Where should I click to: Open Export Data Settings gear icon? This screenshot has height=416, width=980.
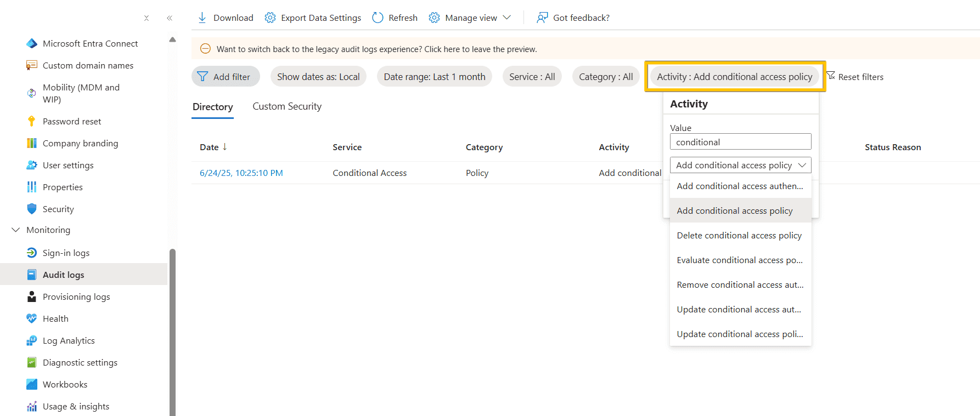[270, 18]
